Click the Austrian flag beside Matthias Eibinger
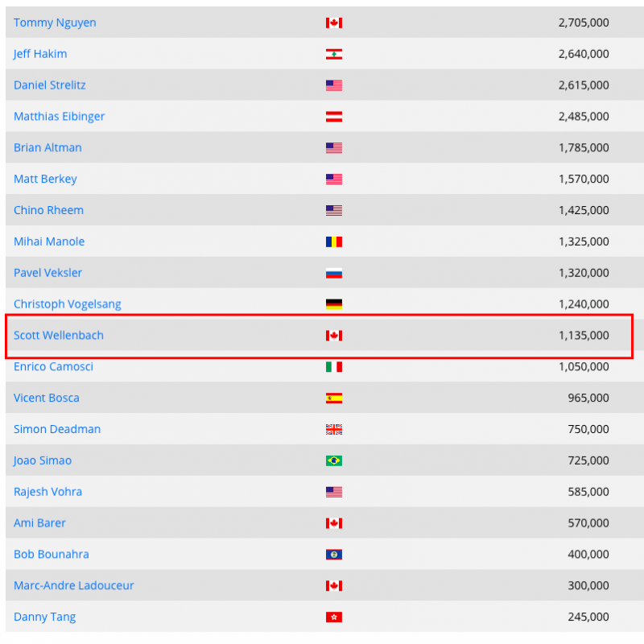644x644 pixels. click(334, 117)
